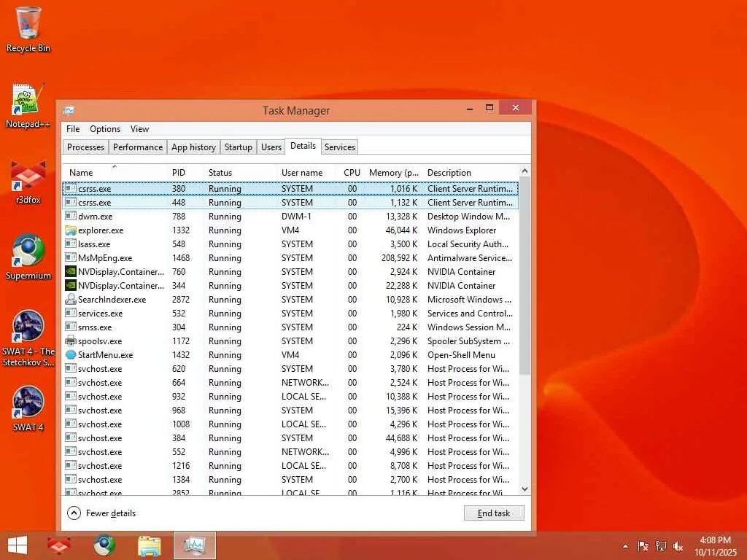Click the scrollbar up arrow
The image size is (747, 560).
(x=525, y=171)
